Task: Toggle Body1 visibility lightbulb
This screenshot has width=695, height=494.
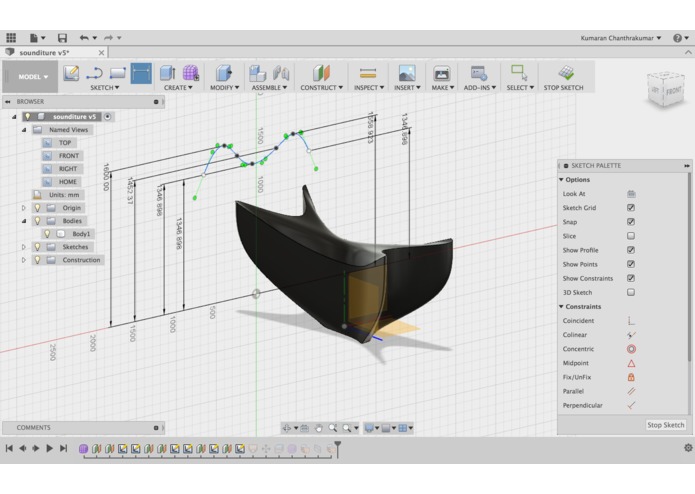Action: pos(47,234)
